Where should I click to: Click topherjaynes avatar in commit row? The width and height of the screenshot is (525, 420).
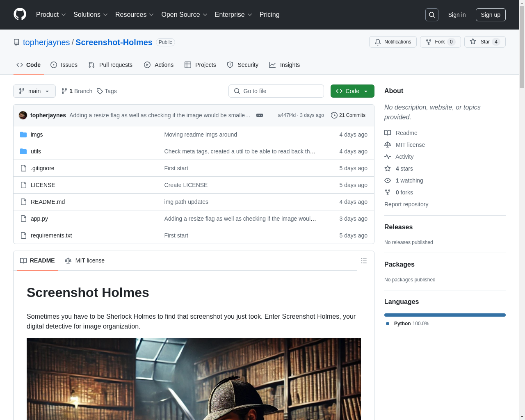point(23,115)
